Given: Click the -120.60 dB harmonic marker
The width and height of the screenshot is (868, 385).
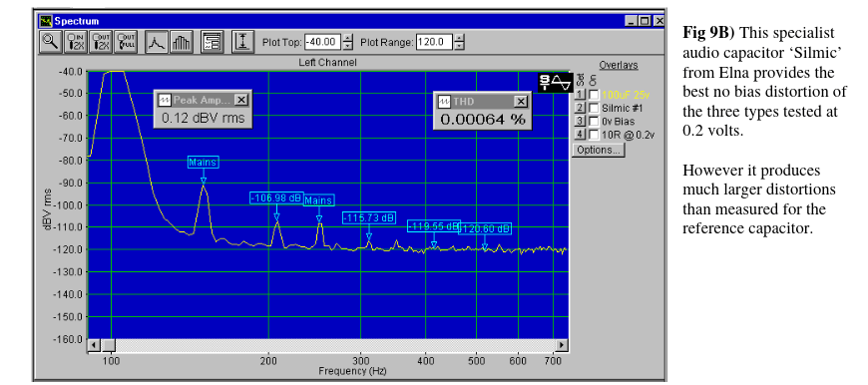Looking at the screenshot, I should 485,228.
